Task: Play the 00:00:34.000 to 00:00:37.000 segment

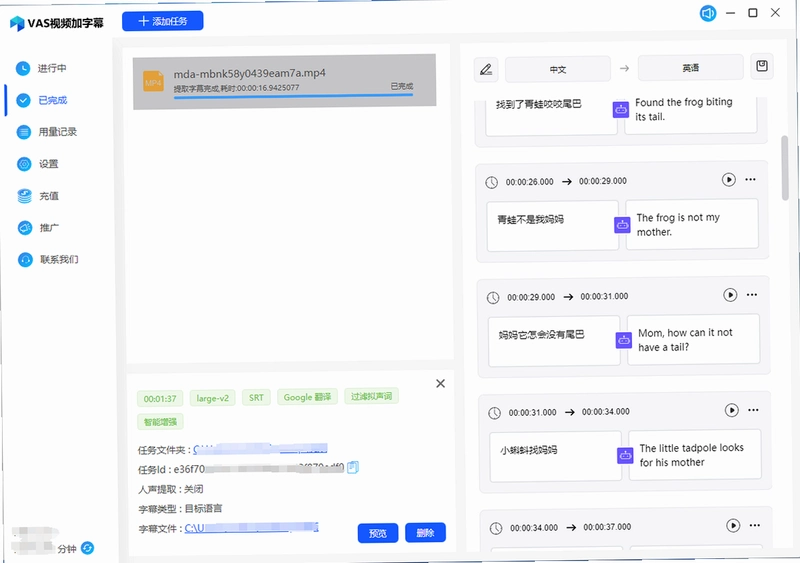Action: pyautogui.click(x=733, y=526)
